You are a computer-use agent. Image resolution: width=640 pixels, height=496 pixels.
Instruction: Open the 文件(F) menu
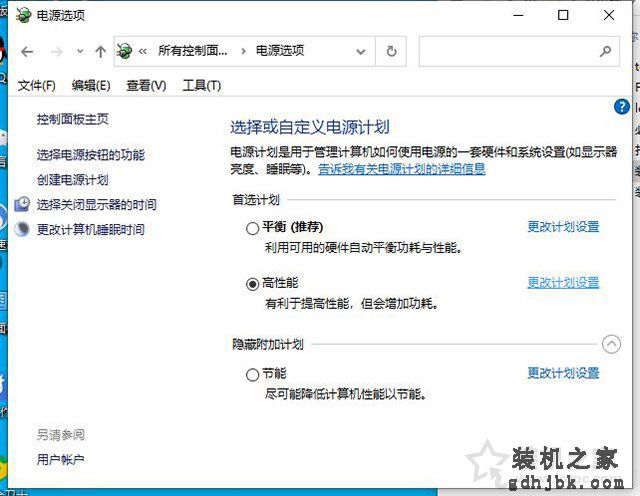point(36,86)
